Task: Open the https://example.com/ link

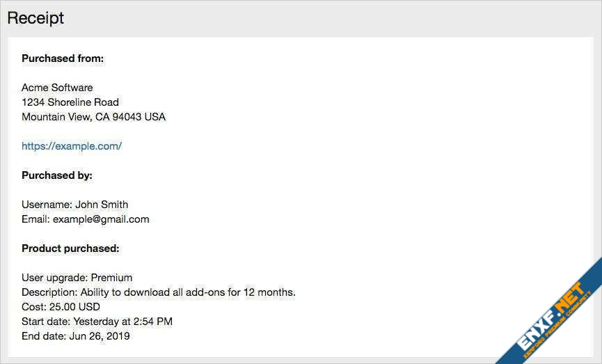Action: [x=72, y=146]
